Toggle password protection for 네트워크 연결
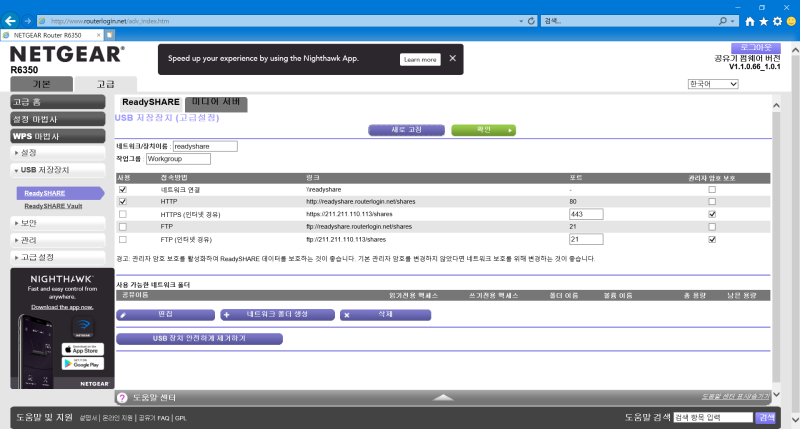 tap(712, 189)
